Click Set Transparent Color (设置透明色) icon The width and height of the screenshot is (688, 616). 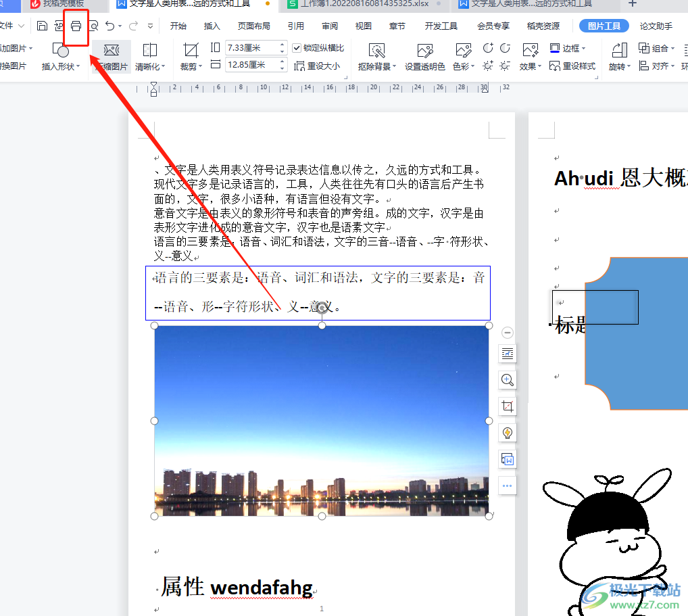tap(424, 51)
